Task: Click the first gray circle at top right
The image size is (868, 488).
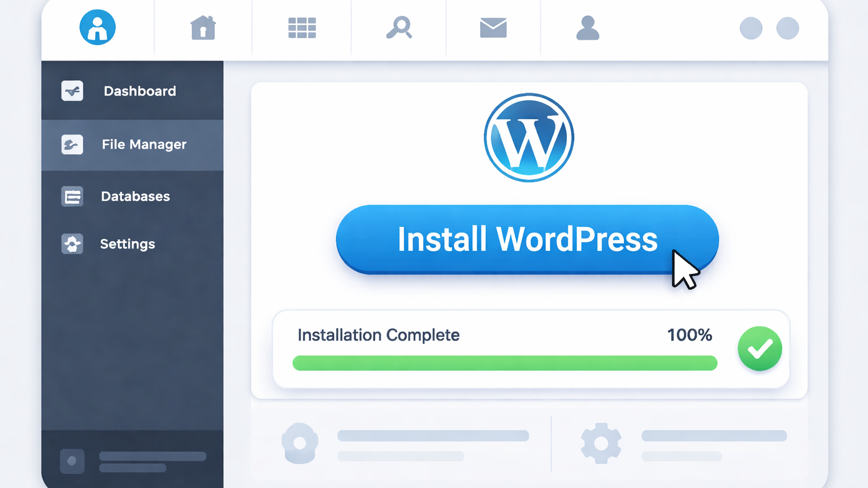Action: click(751, 29)
